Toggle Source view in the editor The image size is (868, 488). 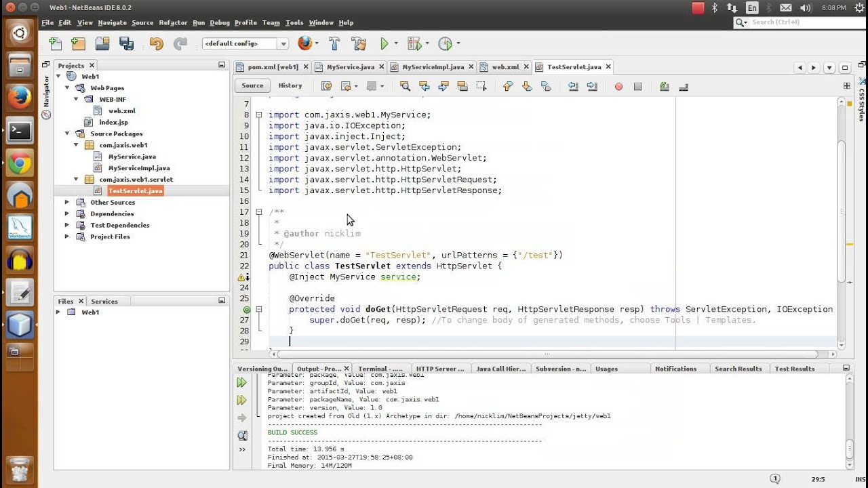(x=252, y=86)
